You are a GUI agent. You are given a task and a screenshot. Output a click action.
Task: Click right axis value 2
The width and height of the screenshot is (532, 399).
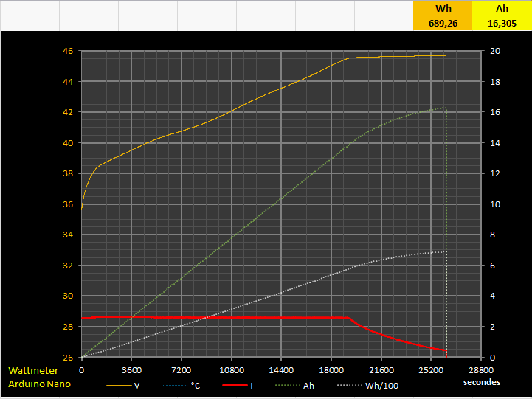pyautogui.click(x=493, y=327)
